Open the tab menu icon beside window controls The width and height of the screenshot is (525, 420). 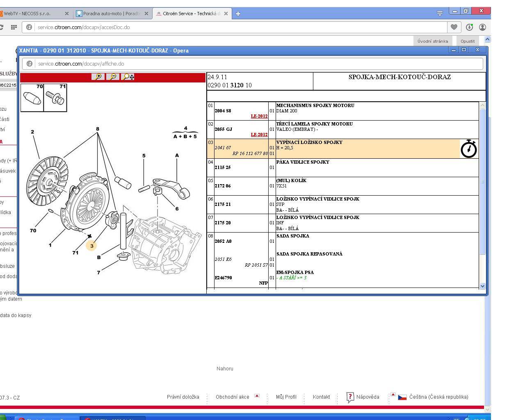click(x=440, y=13)
